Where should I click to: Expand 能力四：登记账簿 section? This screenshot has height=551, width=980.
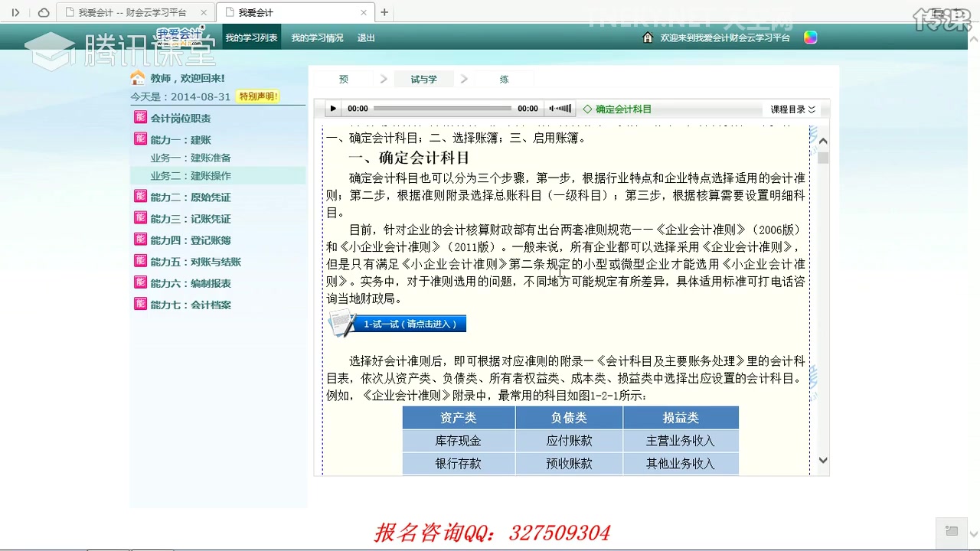191,240
